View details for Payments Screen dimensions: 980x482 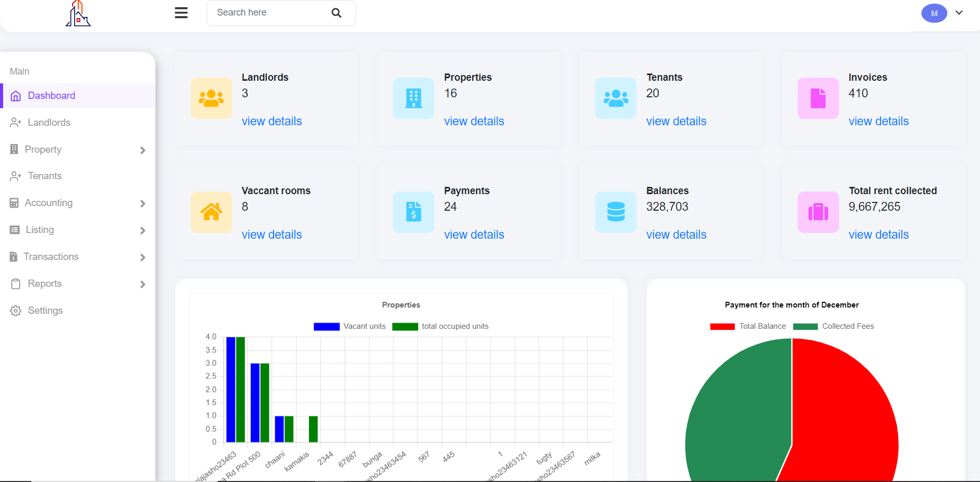pos(474,235)
